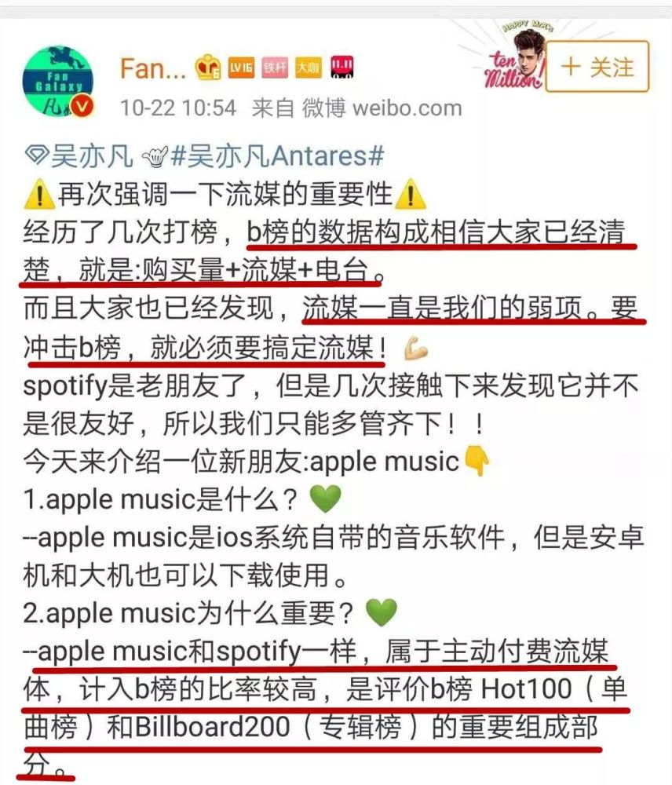Open the #吴亦凡Antares# hashtag

277,156
